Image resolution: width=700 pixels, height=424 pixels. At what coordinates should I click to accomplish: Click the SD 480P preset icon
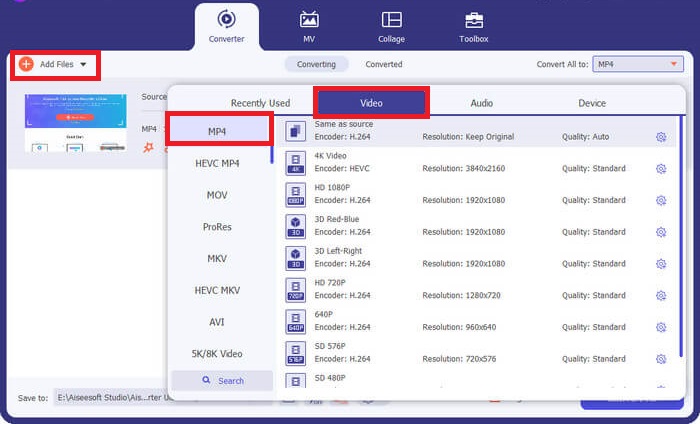296,381
